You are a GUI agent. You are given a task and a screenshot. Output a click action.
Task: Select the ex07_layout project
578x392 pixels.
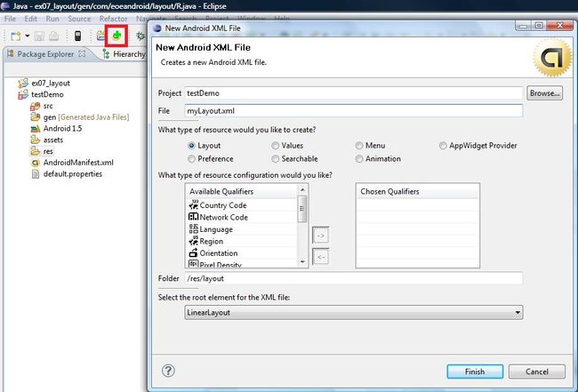pos(44,84)
